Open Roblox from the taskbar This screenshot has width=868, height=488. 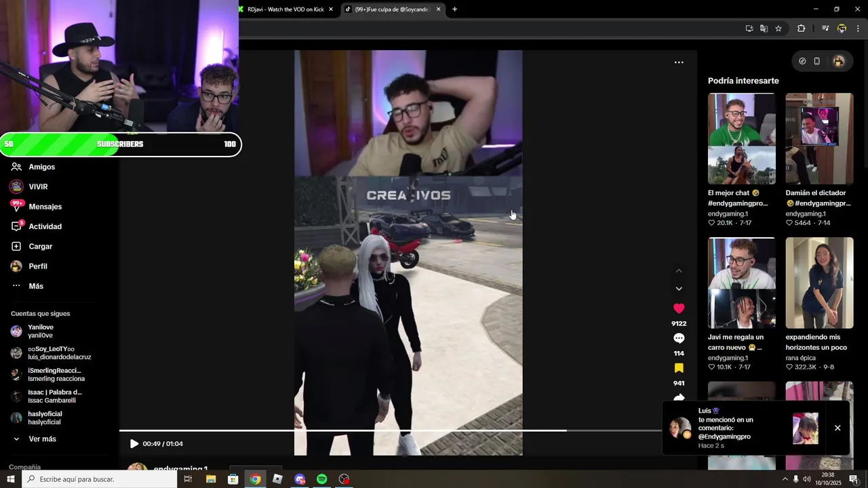277,479
